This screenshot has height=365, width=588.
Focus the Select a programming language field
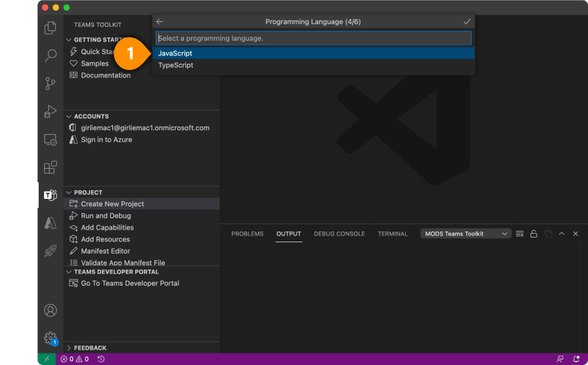coord(313,38)
